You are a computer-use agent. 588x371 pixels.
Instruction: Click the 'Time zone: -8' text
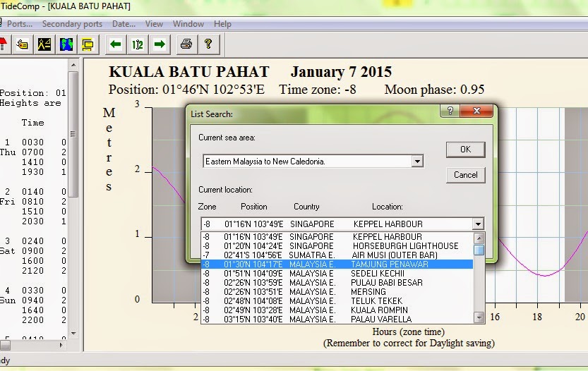pyautogui.click(x=317, y=90)
